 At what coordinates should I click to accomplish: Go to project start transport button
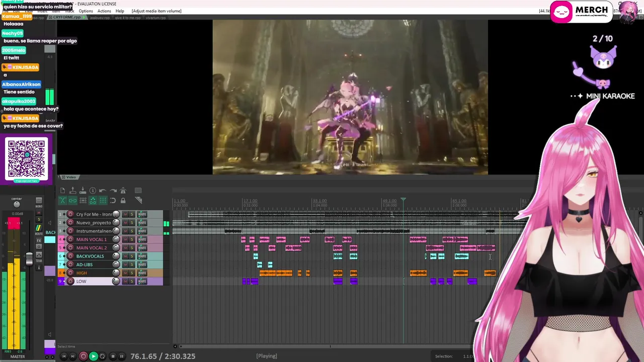[64, 356]
